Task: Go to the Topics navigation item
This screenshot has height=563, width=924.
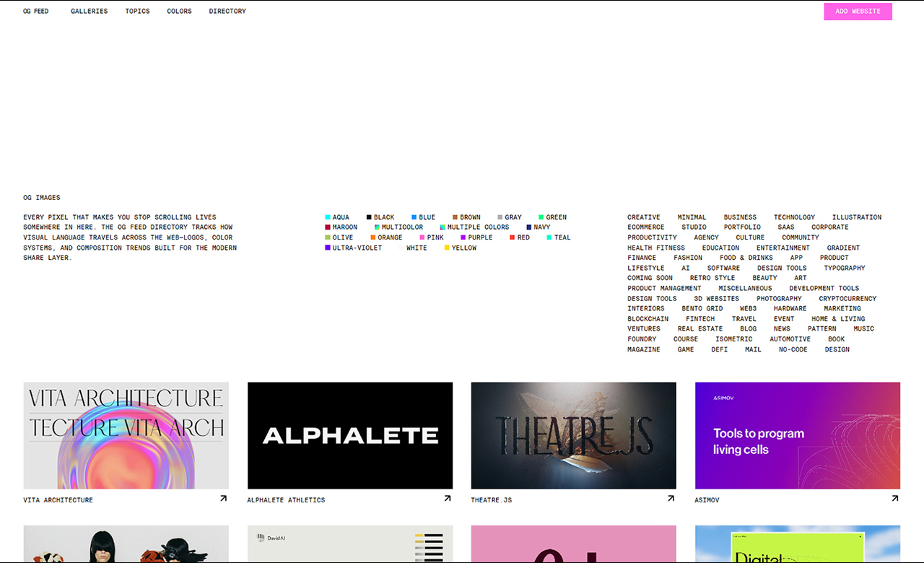Action: [137, 12]
